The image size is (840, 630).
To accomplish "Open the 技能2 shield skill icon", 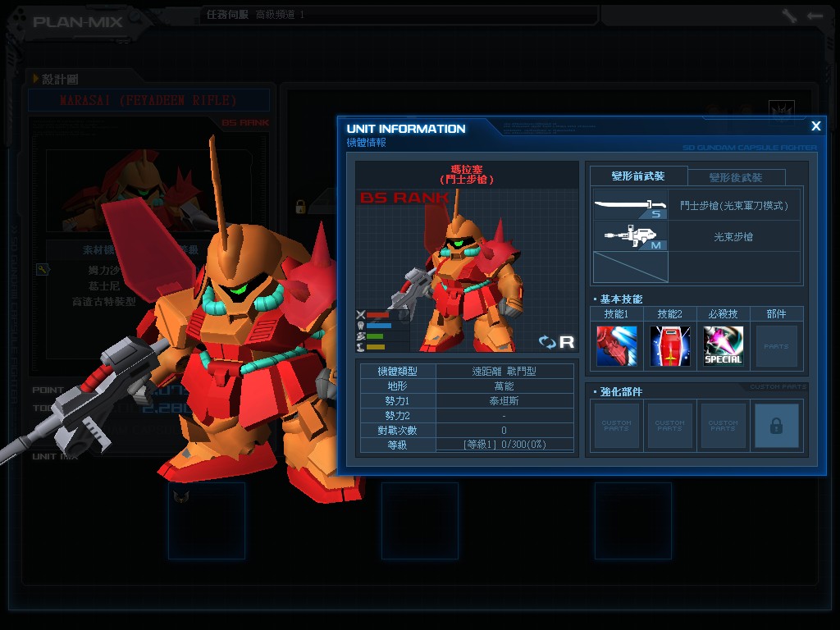I will (x=669, y=346).
